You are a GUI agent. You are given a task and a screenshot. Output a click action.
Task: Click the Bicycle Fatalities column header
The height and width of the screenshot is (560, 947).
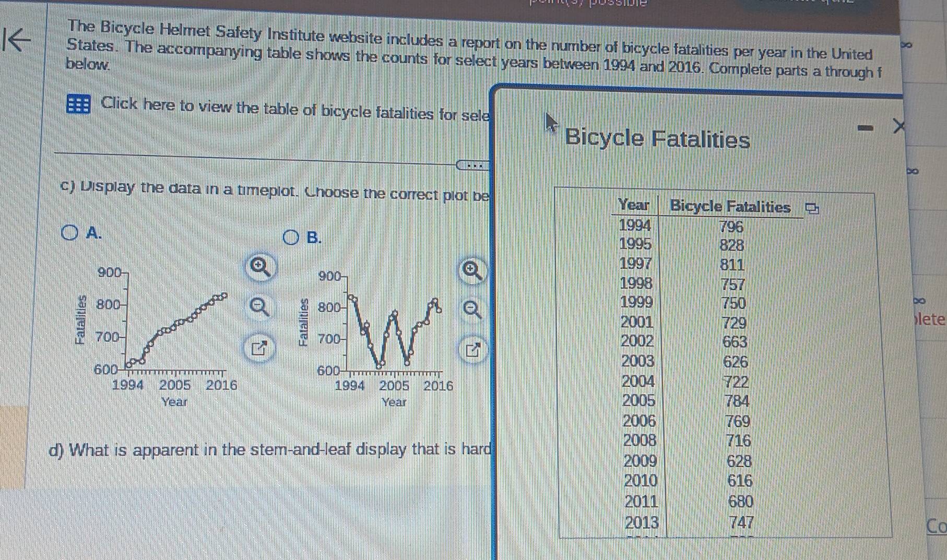click(730, 207)
